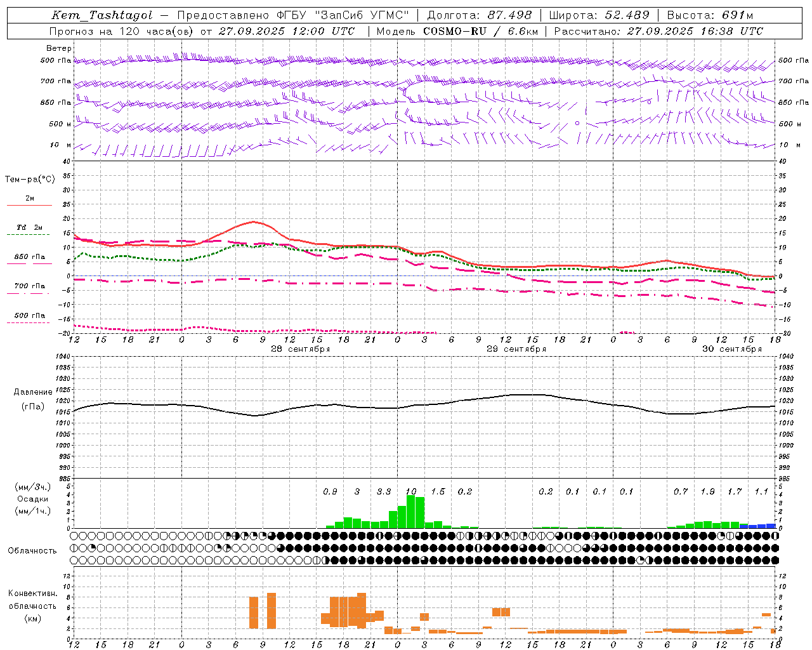Click the Широта: 52.489 value
This screenshot has height=650, width=812.
click(599, 15)
